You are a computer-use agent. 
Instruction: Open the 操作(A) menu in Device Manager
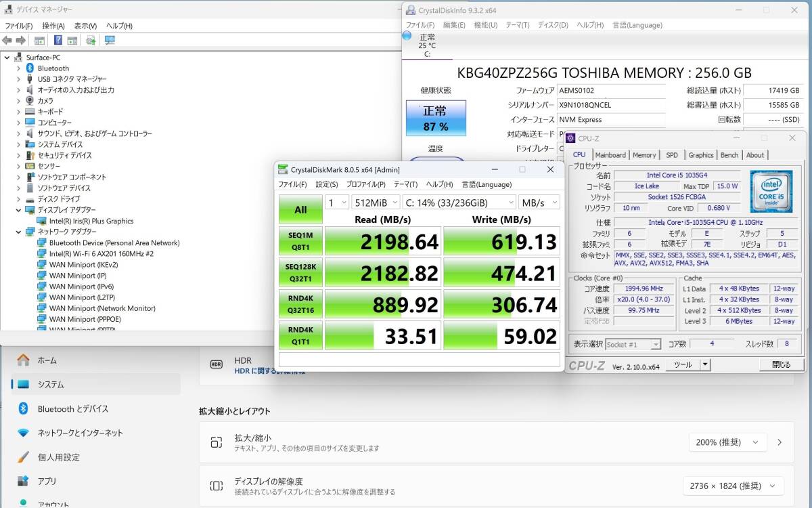[53, 26]
